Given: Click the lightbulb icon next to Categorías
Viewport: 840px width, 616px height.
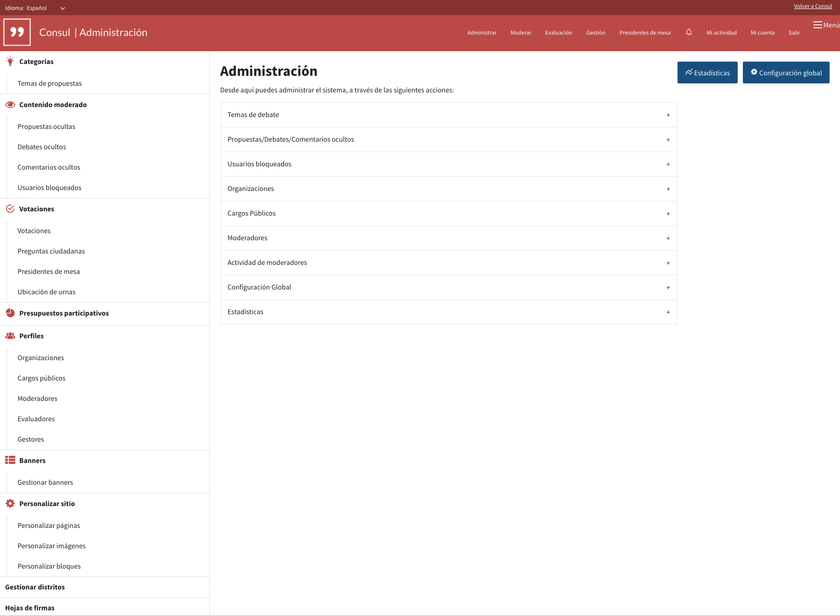Looking at the screenshot, I should tap(10, 61).
